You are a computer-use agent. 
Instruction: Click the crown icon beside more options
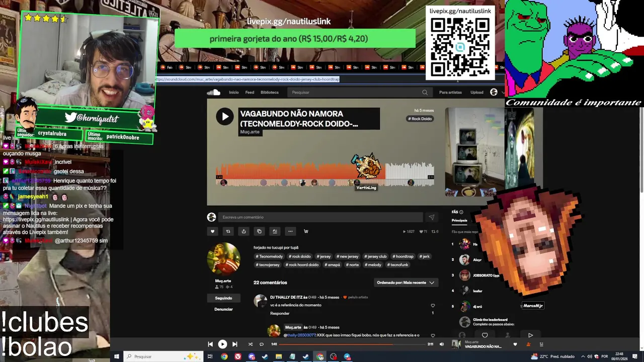306,231
